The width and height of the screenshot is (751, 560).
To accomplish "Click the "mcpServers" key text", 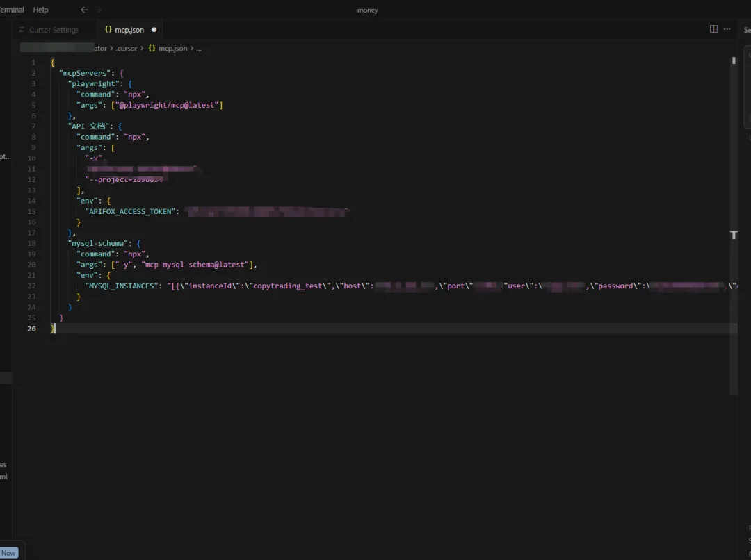I will (x=85, y=73).
